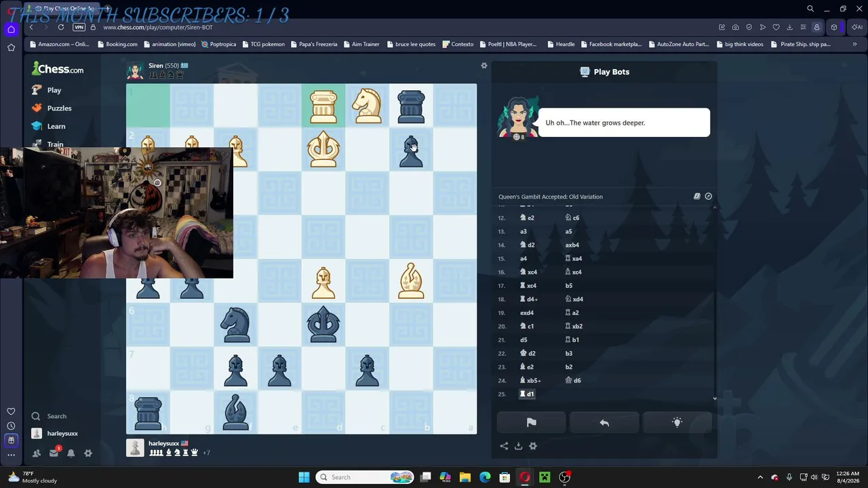Open Opera sidebar history clock
Image resolution: width=868 pixels, height=488 pixels.
click(12, 426)
